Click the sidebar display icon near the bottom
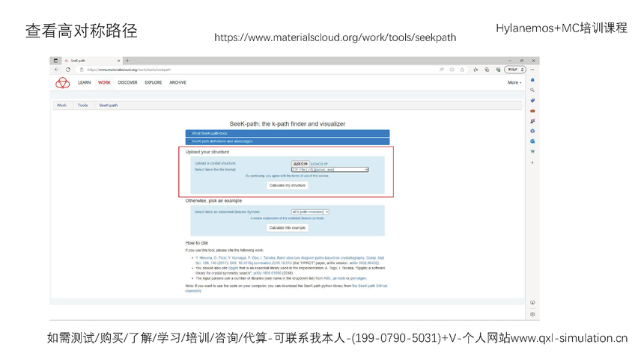The height and width of the screenshot is (362, 644). pyautogui.click(x=532, y=302)
